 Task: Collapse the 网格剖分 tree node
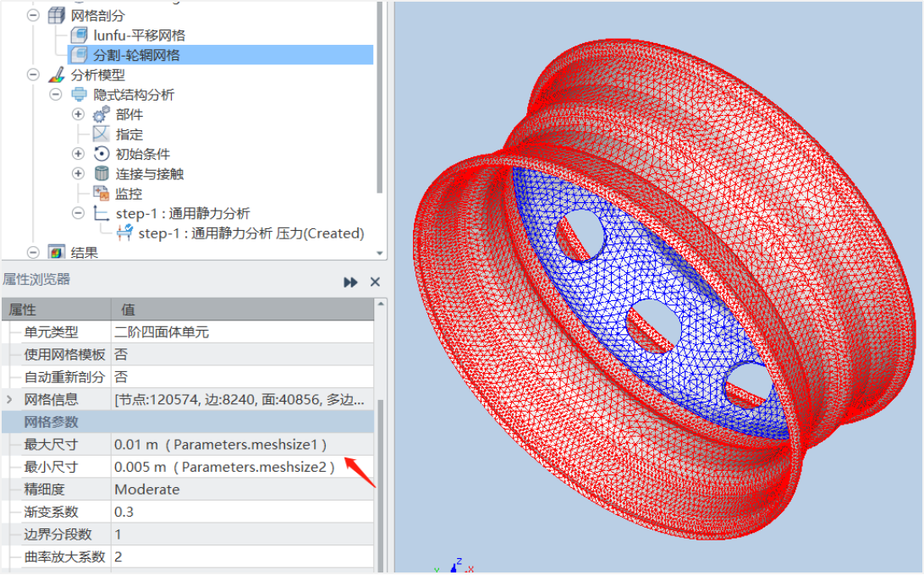pos(33,15)
